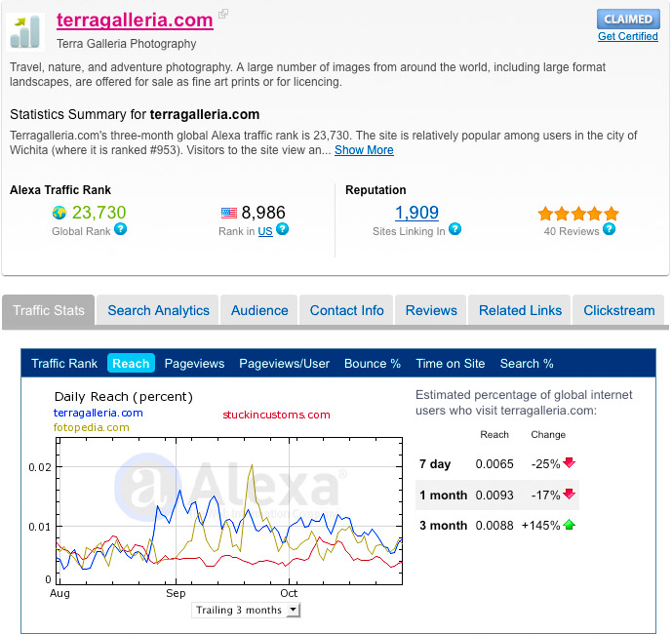672x634 pixels.
Task: Click the 23,730 global rank value
Action: (x=99, y=213)
